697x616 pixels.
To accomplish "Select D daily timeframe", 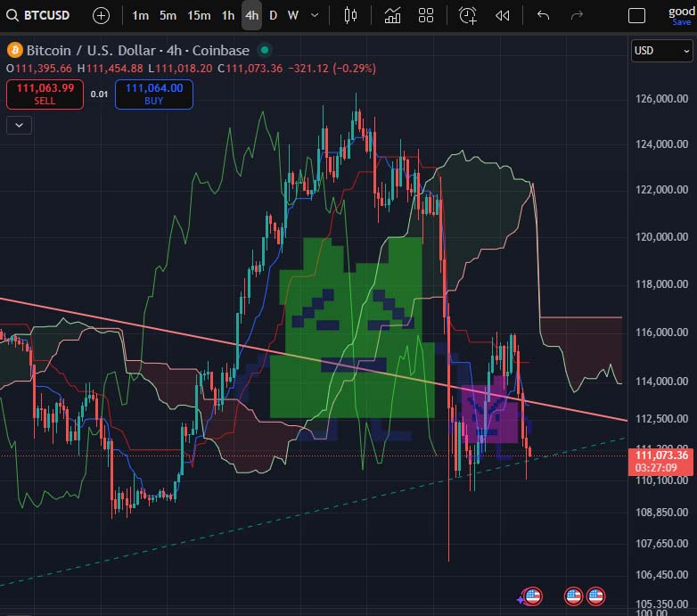I will pyautogui.click(x=273, y=16).
